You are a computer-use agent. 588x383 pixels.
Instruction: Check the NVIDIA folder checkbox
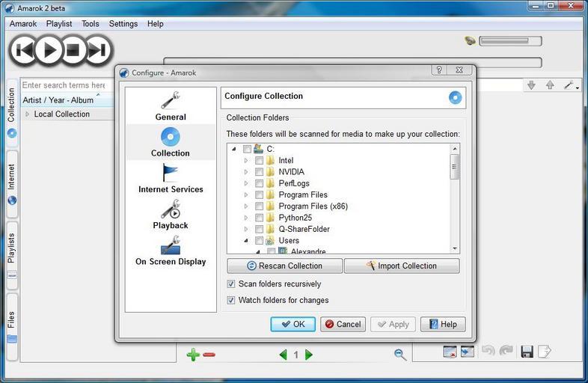259,172
